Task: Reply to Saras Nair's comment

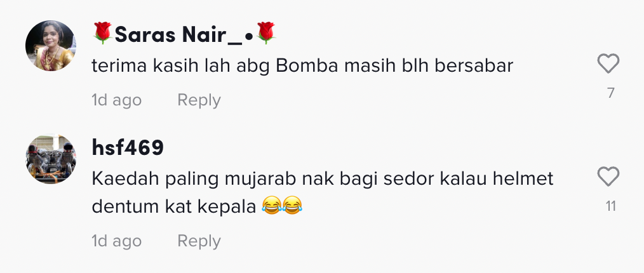Action: (x=199, y=100)
